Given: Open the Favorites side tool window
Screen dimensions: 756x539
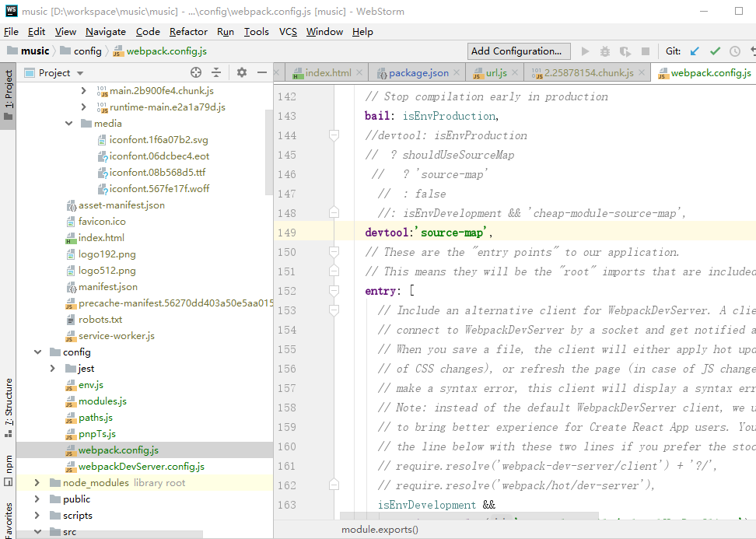Looking at the screenshot, I should pyautogui.click(x=9, y=520).
